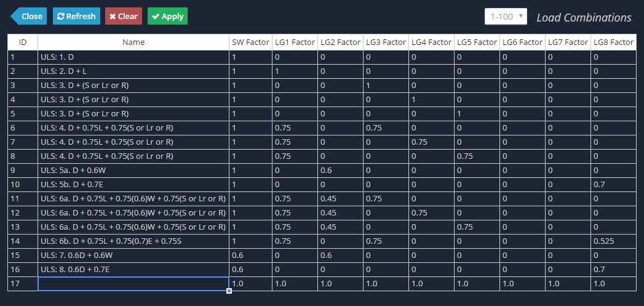Select the 'ULS: 5a. D + 0.6W' name cell

[x=133, y=171]
